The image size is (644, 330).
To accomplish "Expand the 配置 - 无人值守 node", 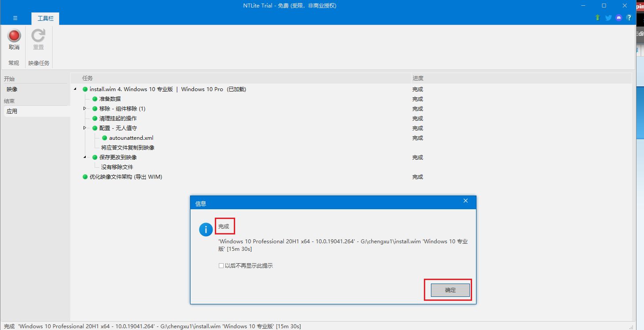I will pyautogui.click(x=85, y=128).
